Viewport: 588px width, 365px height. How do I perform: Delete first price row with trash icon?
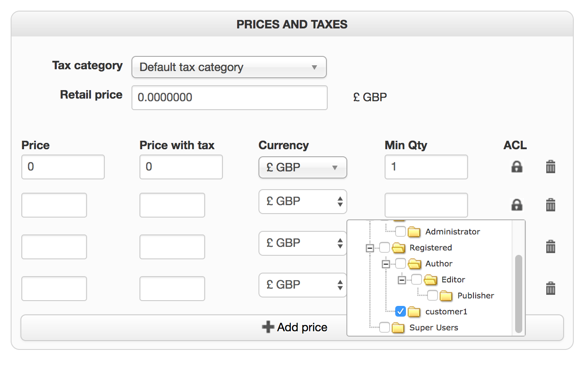pos(550,167)
